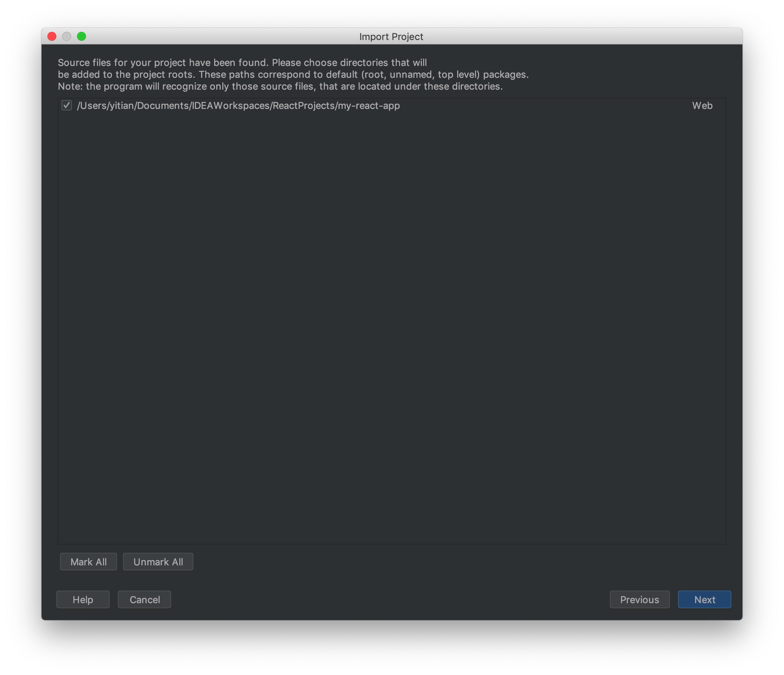Open Help for Import Project
This screenshot has height=675, width=784.
[x=83, y=599]
